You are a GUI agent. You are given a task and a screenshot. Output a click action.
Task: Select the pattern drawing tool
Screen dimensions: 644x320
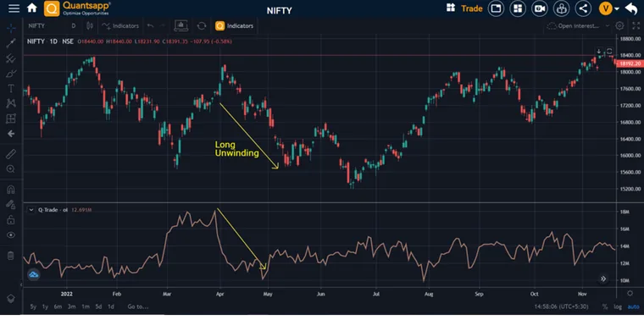coord(11,103)
